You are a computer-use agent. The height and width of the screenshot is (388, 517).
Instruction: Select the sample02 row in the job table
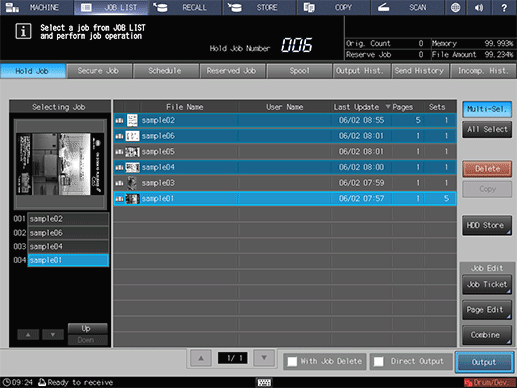tap(285, 120)
